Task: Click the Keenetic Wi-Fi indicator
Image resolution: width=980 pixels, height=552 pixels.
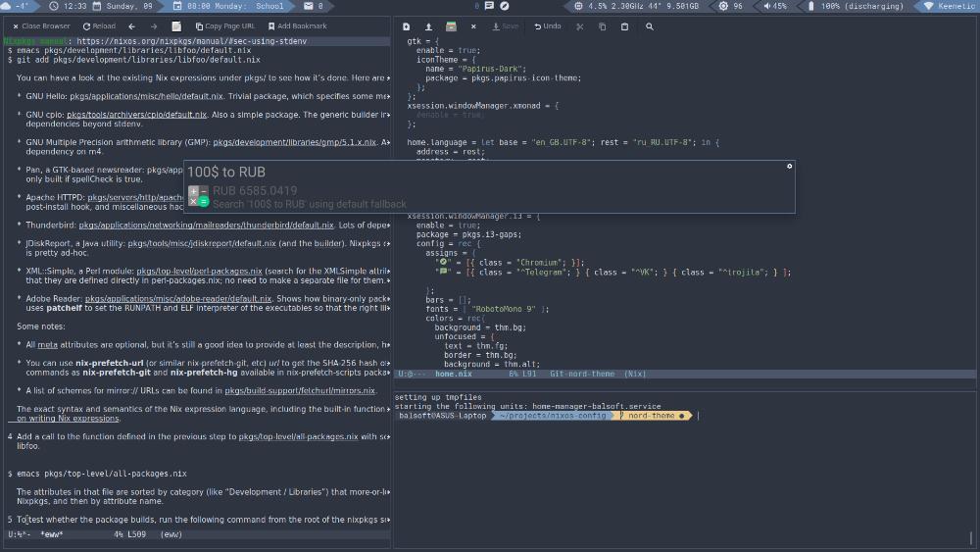Action: click(x=950, y=6)
